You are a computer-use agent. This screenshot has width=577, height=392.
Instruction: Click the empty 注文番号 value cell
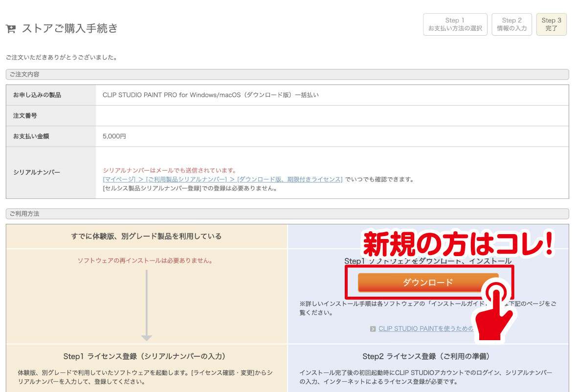point(332,116)
